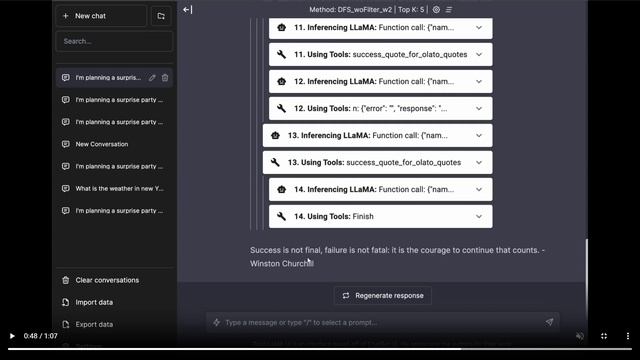Click robot icon on step 14 Inferencing LLaMA
The width and height of the screenshot is (640, 360).
[282, 189]
